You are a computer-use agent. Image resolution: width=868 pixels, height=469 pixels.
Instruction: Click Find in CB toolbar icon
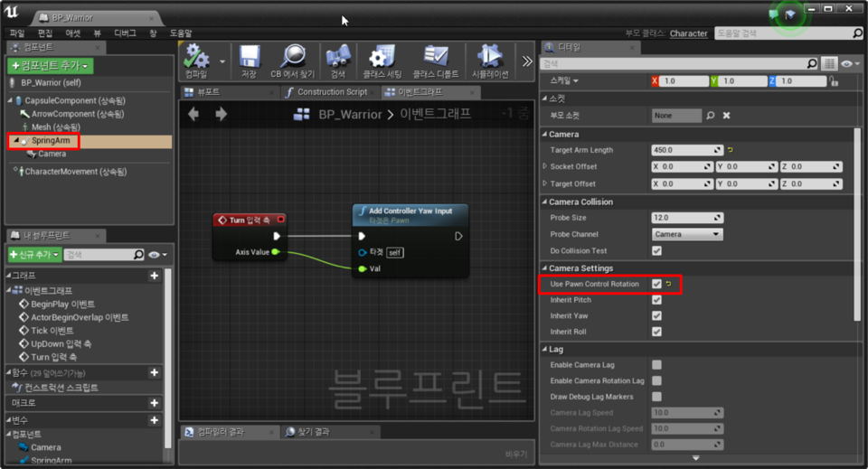coord(292,61)
